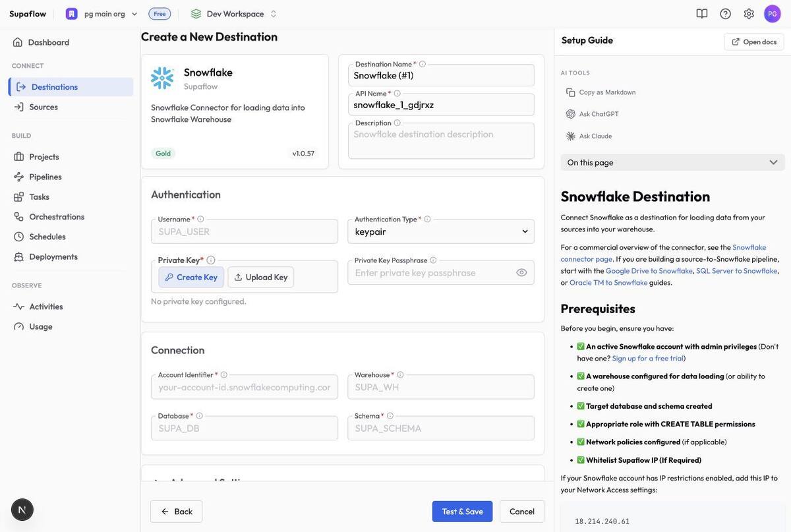Image resolution: width=791 pixels, height=532 pixels.
Task: Open the help question mark icon
Action: 726,14
